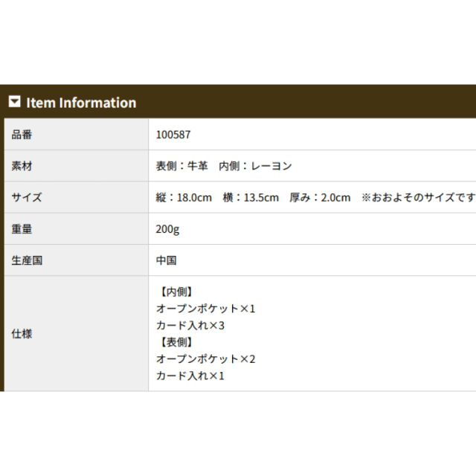Select the 素材 label cell
The width and height of the screenshot is (476, 476).
tap(76, 166)
